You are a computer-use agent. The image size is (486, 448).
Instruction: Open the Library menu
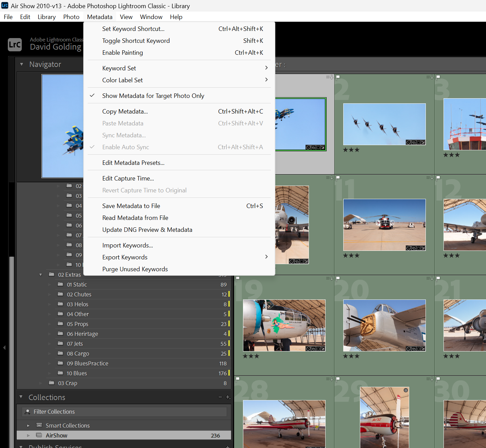[x=46, y=17]
